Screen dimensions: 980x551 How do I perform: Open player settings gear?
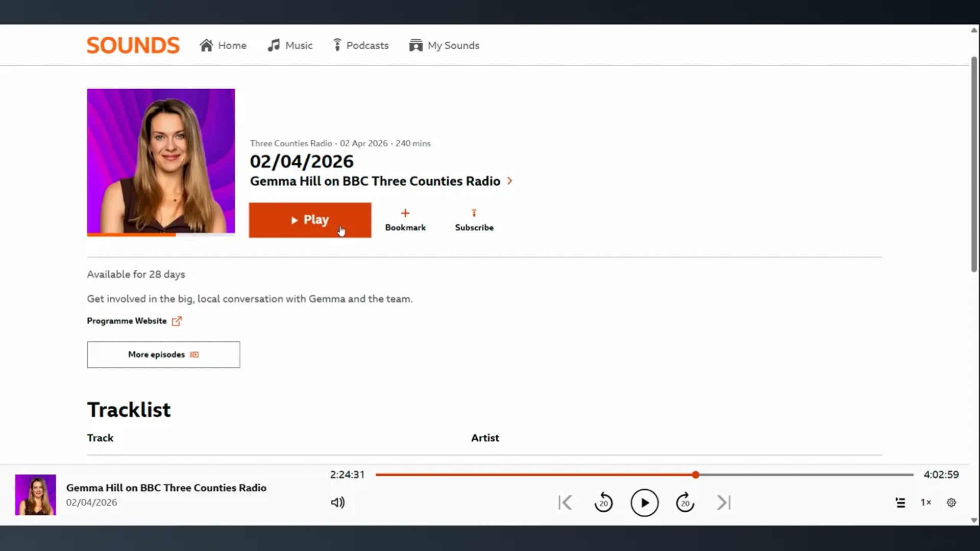pyautogui.click(x=951, y=502)
